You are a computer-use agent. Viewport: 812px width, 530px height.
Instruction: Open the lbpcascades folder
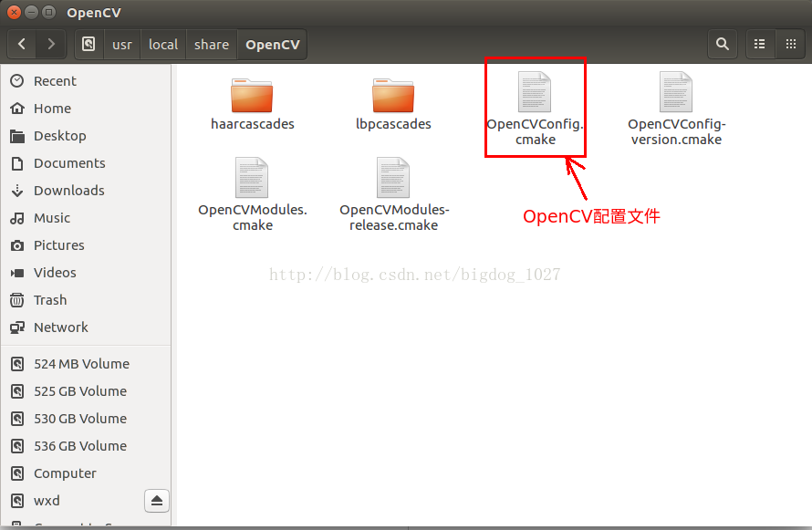click(x=393, y=94)
